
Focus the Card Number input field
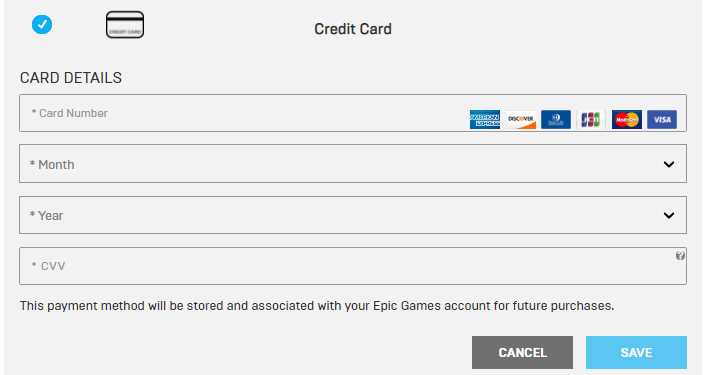point(353,113)
